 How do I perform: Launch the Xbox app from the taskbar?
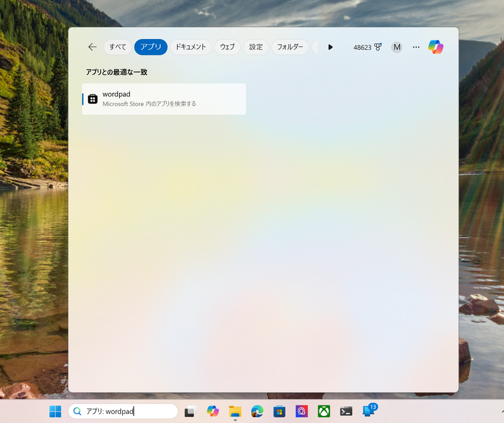(x=323, y=411)
